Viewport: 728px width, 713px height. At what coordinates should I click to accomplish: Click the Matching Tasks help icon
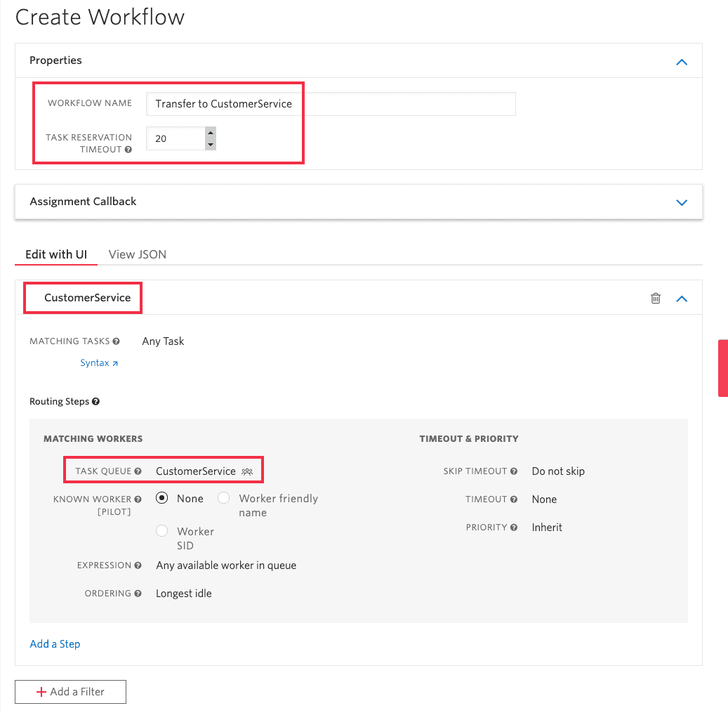[118, 341]
